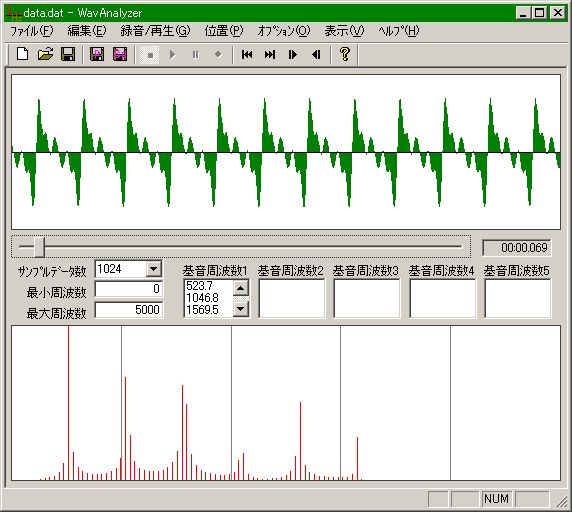Open the オプション(O) menu
Image resolution: width=572 pixels, height=512 pixels.
click(x=284, y=31)
